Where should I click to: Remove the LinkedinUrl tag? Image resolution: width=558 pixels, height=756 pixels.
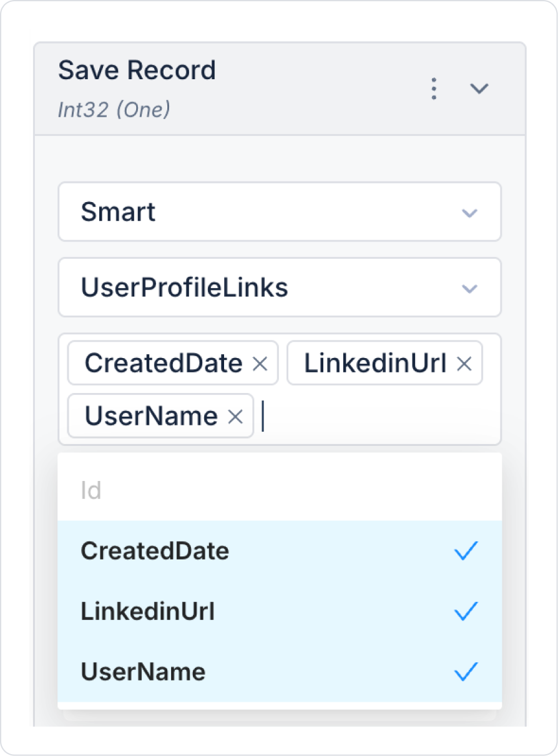pyautogui.click(x=464, y=364)
